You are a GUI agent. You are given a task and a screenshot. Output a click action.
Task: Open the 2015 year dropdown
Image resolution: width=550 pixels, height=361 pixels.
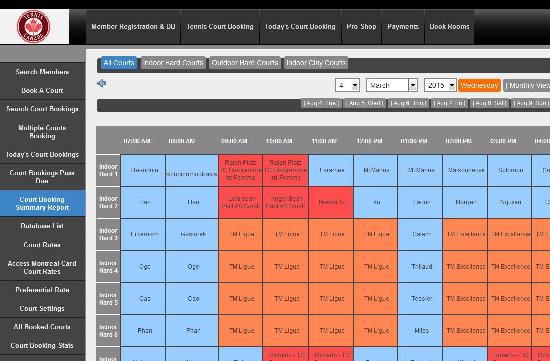pyautogui.click(x=440, y=85)
